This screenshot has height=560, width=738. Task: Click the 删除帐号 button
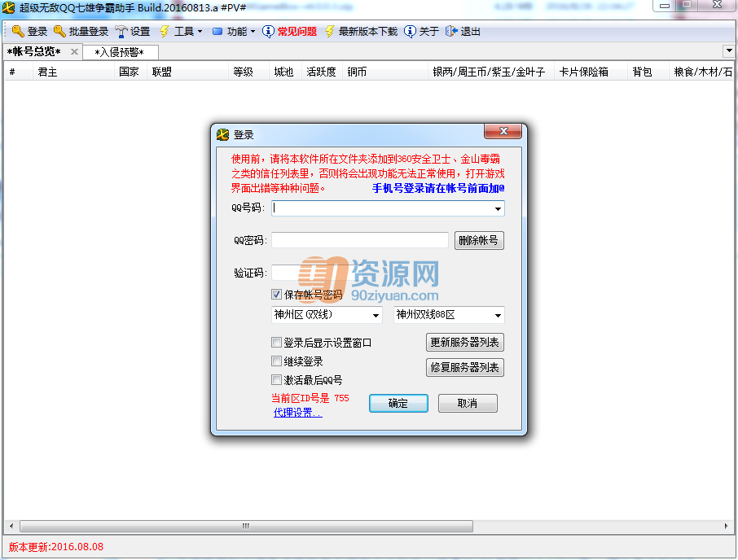coord(479,241)
